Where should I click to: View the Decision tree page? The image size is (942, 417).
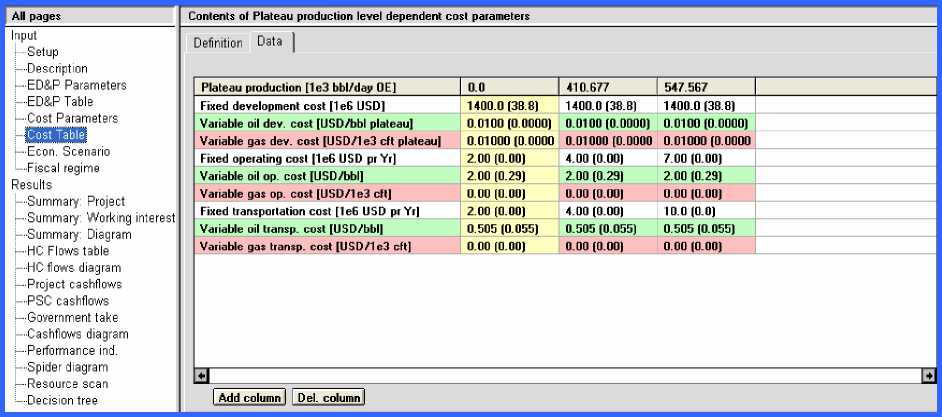click(x=62, y=400)
